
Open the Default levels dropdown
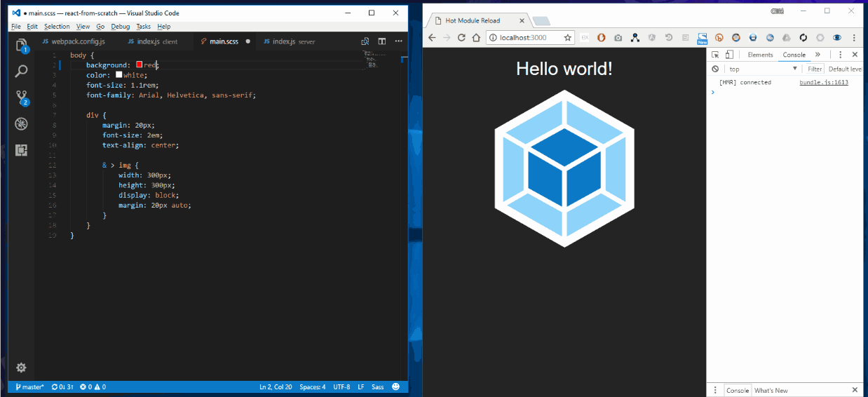pyautogui.click(x=845, y=69)
